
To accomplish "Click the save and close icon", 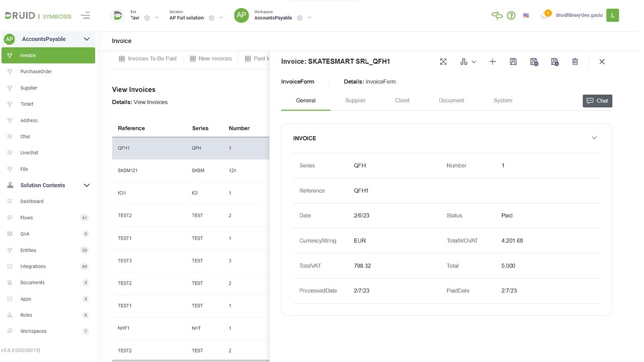I will coord(554,61).
